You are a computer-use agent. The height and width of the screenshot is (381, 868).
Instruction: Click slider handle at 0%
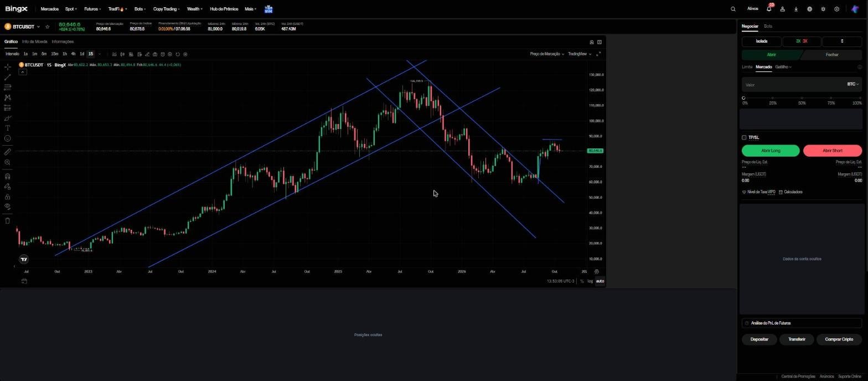click(743, 98)
